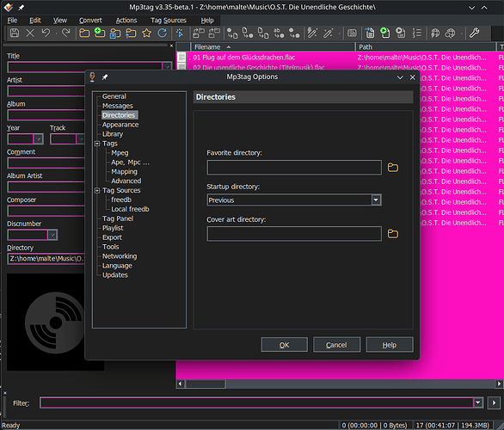
Task: Click the blue Refresh icon
Action: coord(163,33)
